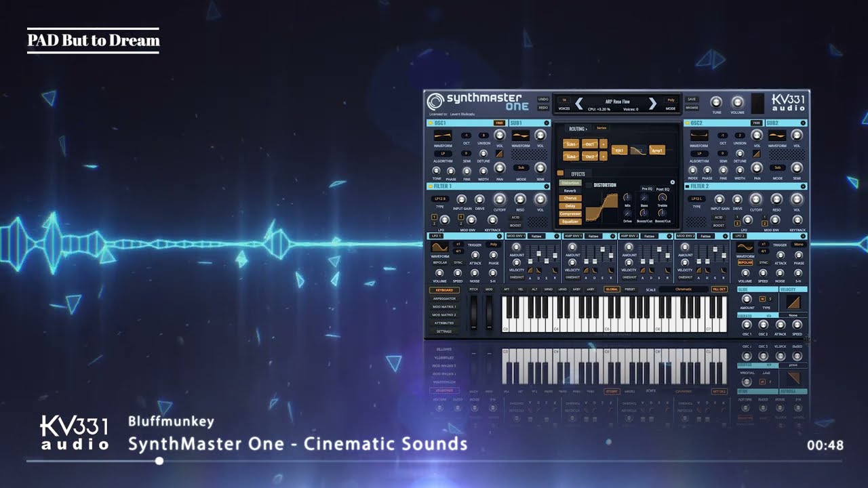Screen dimensions: 868x488
Task: Open SUB1 section options circle icon
Action: [x=547, y=123]
